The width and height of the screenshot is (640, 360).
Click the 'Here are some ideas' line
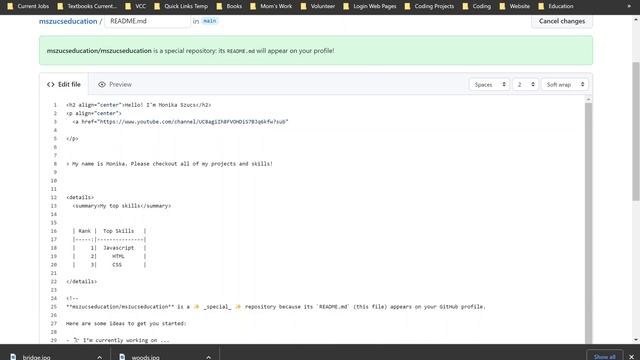pyautogui.click(x=126, y=323)
